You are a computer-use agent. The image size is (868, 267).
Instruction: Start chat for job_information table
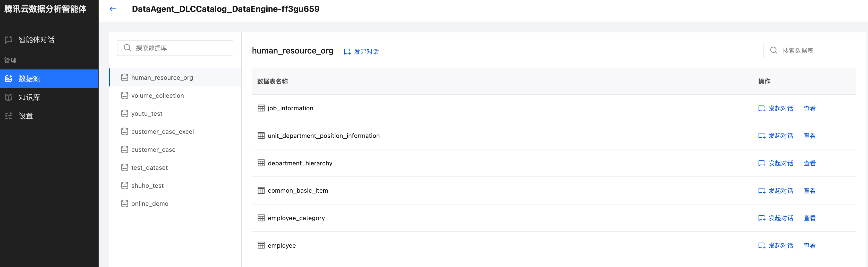pyautogui.click(x=776, y=108)
